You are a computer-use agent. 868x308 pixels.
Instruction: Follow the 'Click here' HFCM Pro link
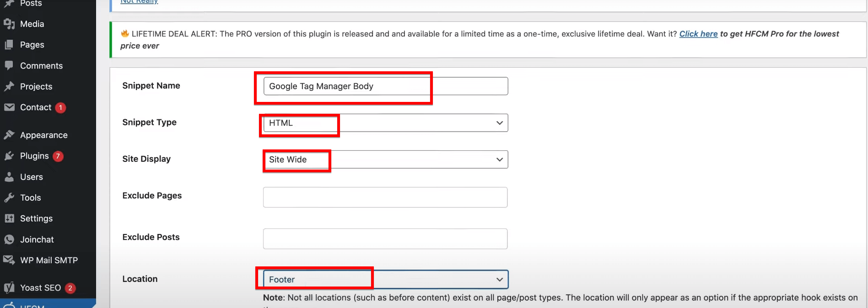(x=698, y=34)
